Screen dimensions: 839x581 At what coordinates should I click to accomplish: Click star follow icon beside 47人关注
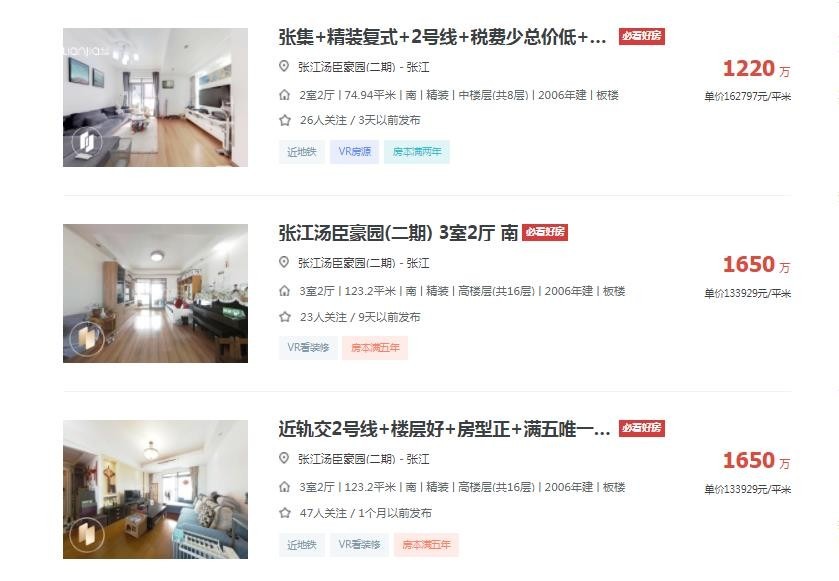[x=285, y=513]
